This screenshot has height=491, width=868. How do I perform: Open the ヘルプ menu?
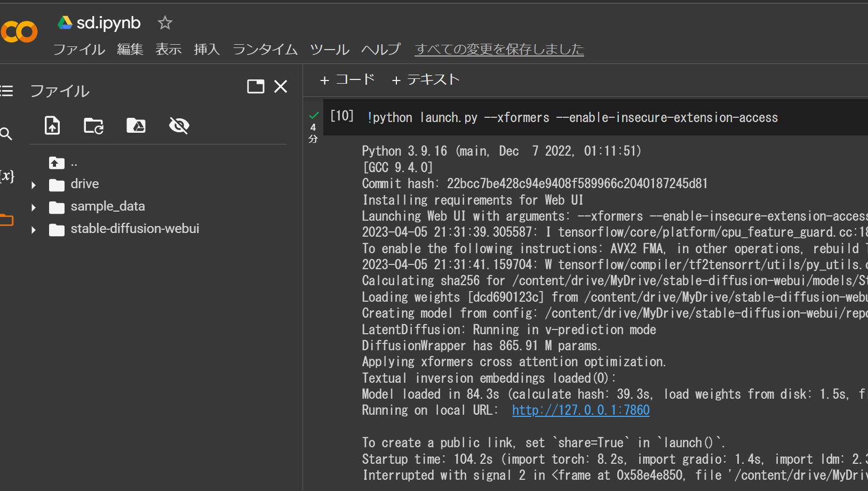pos(380,50)
